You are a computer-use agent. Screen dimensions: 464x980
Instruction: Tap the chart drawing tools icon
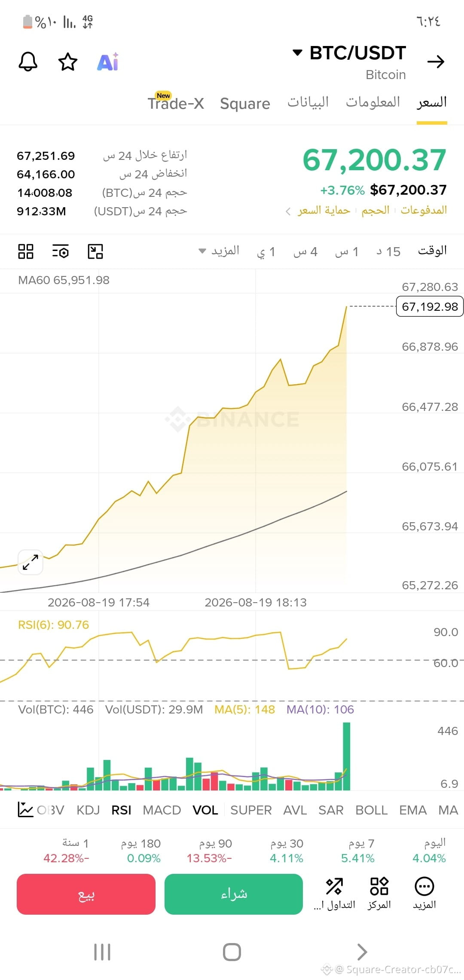coord(95,251)
